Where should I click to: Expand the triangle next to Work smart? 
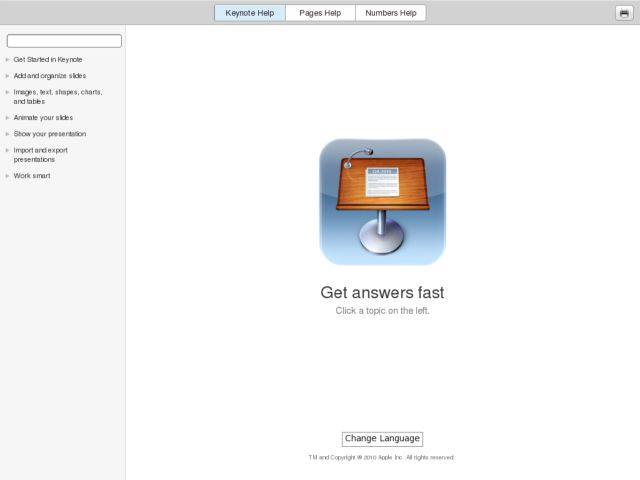coord(8,176)
